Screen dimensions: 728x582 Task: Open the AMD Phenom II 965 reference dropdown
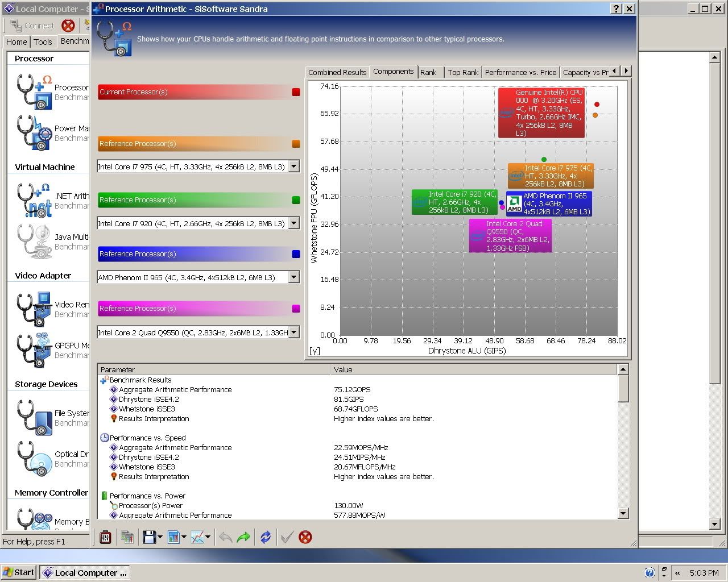pyautogui.click(x=294, y=277)
